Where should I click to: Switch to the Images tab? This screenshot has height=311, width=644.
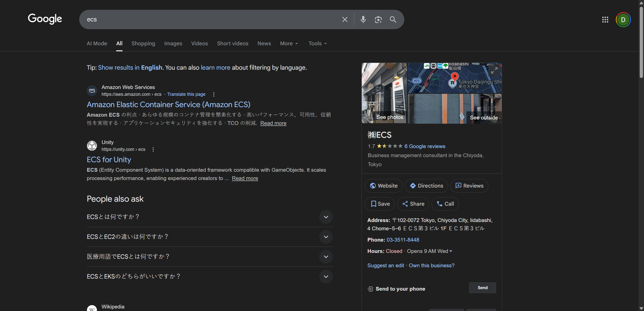173,43
